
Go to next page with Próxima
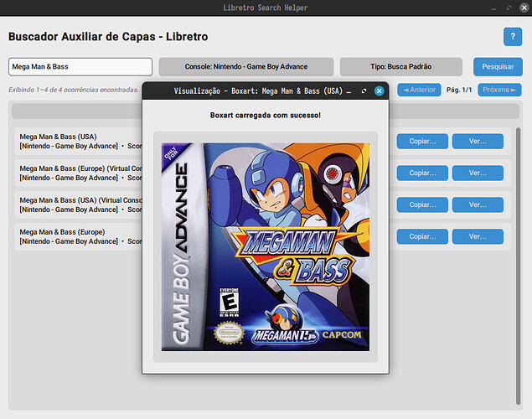(499, 90)
